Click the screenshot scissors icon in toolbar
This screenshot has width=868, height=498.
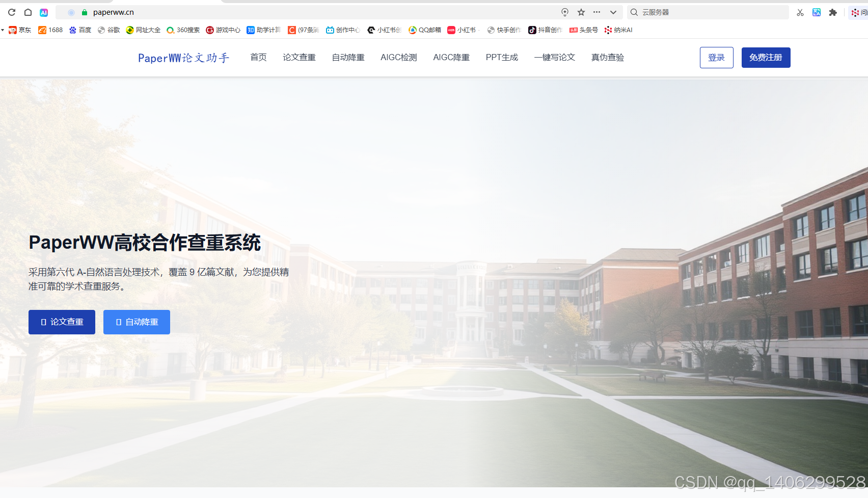[799, 12]
